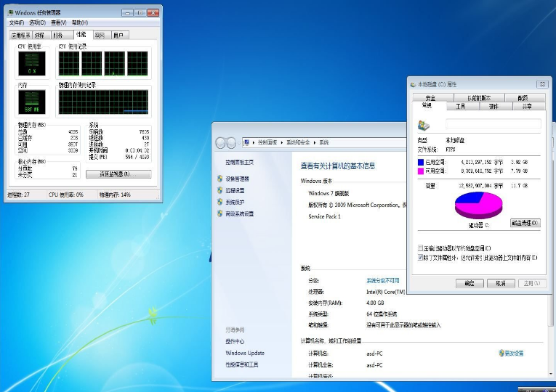Open the 操作中心 link
The height and width of the screenshot is (392, 556).
235,341
